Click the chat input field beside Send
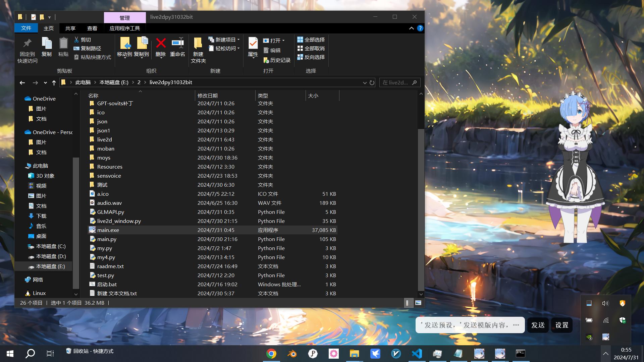 point(470,325)
